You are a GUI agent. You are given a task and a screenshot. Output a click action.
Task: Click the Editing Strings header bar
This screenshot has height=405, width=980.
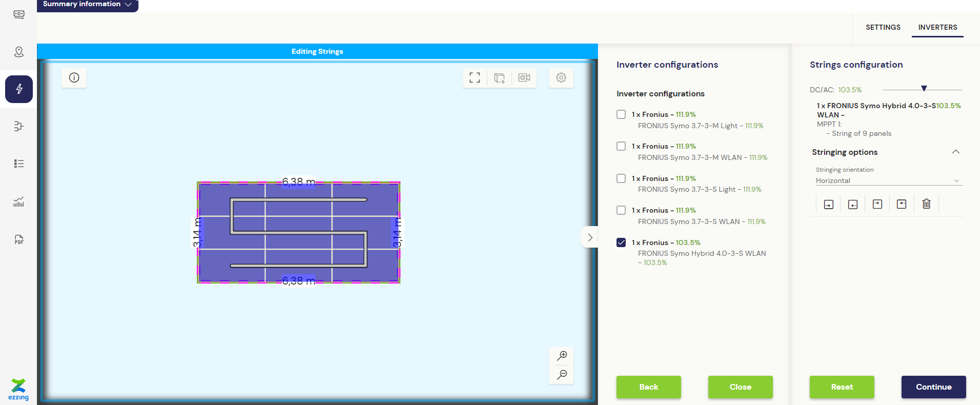pyautogui.click(x=317, y=51)
